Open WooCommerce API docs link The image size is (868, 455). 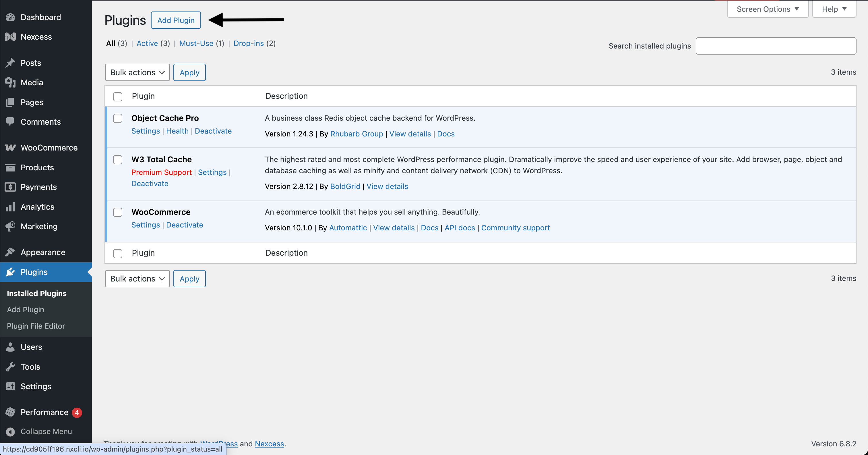(x=460, y=228)
